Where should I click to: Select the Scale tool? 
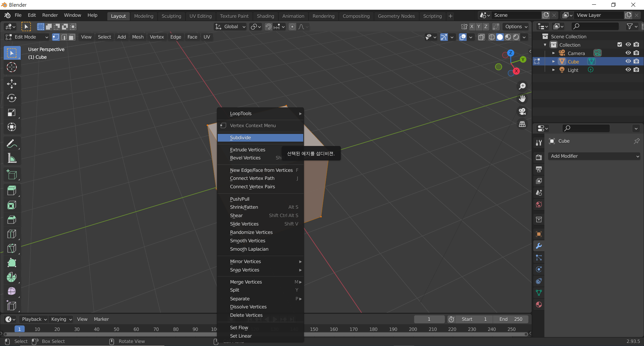tap(12, 112)
